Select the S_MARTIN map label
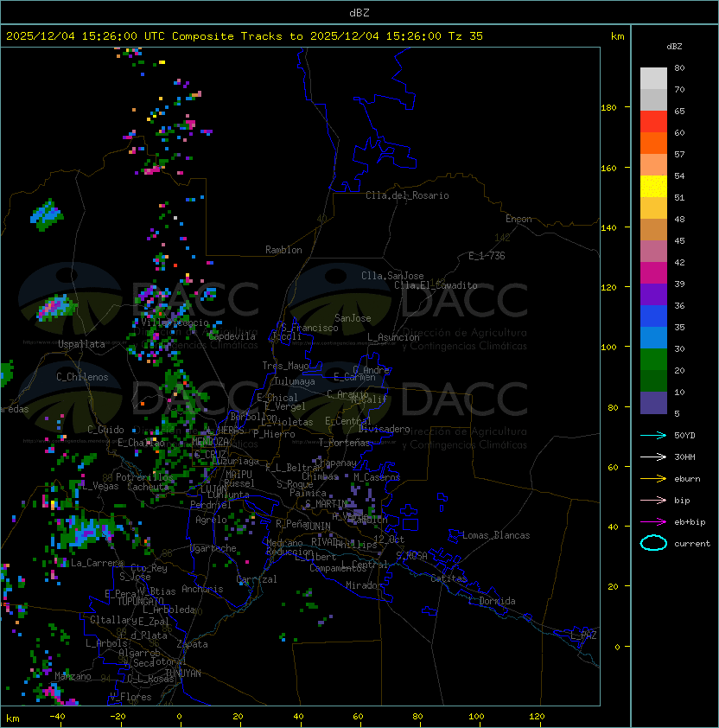Screen dimensions: 719x728 click(x=327, y=504)
